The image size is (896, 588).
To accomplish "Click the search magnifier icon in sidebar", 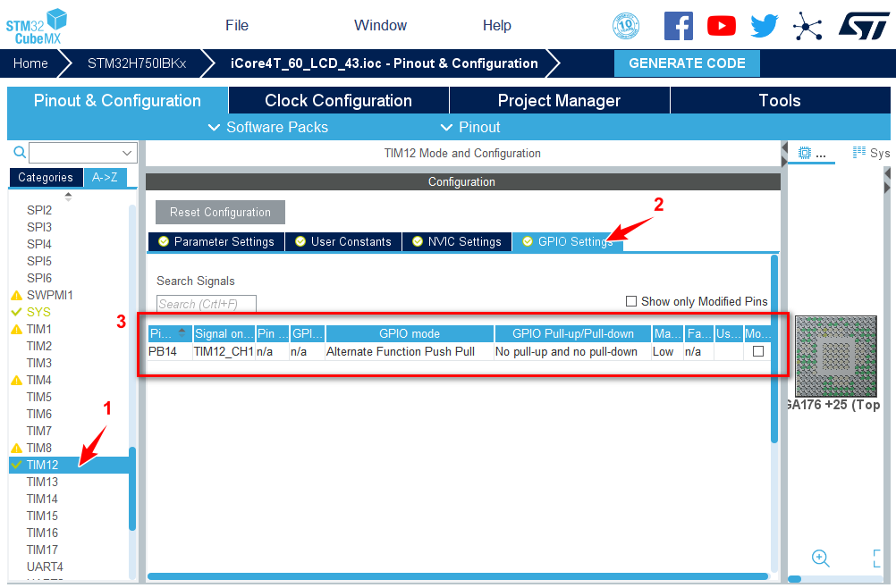I will point(19,153).
